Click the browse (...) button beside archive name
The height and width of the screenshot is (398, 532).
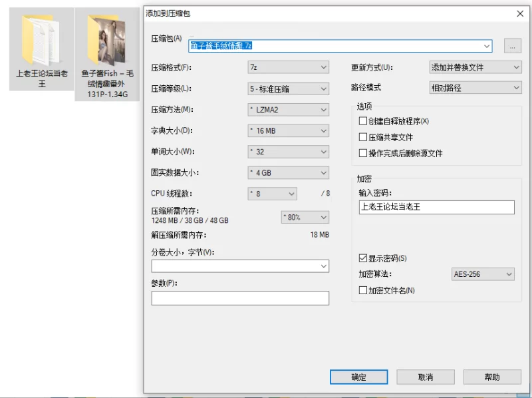512,46
